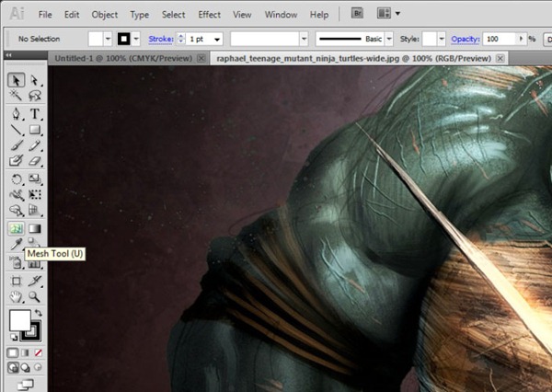The image size is (552, 392).
Task: Expand stroke weight 1 pt dropdown
Action: click(x=217, y=39)
